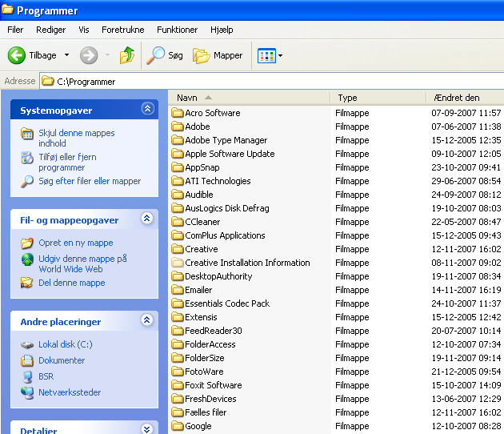Open the Filer menu
The image size is (504, 434).
point(15,30)
